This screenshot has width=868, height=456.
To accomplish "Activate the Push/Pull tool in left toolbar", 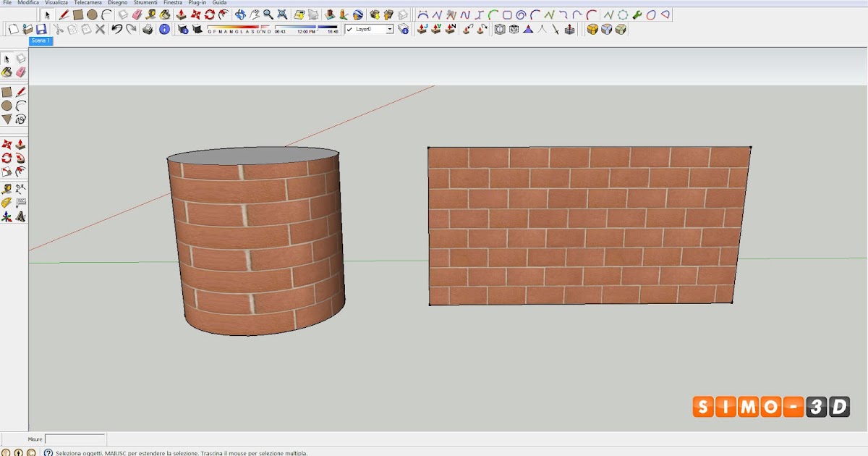I will pyautogui.click(x=20, y=144).
